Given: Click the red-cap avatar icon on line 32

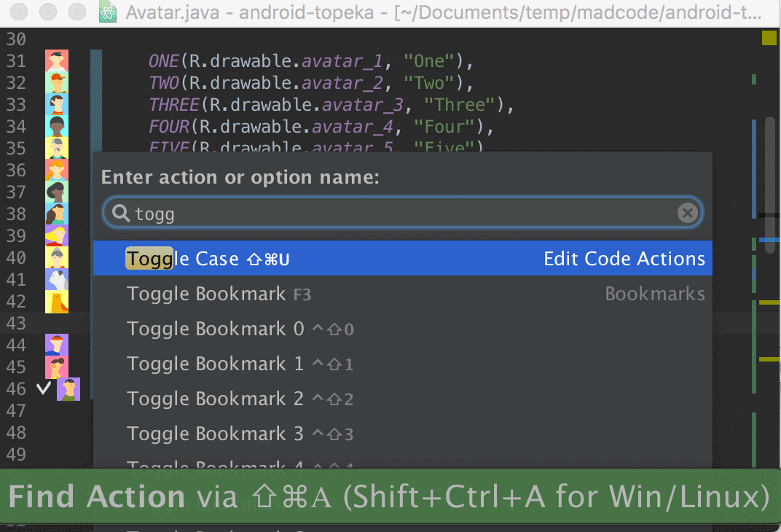Looking at the screenshot, I should (57, 82).
